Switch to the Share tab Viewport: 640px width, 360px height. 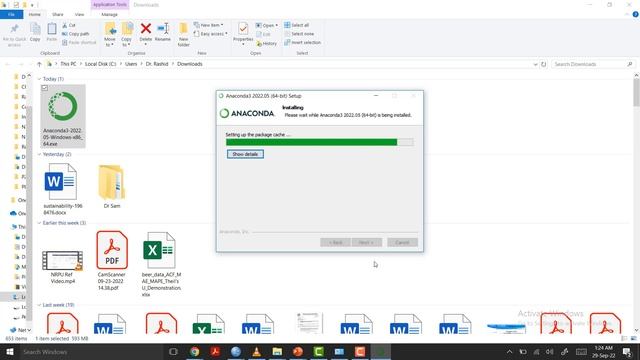tap(58, 14)
